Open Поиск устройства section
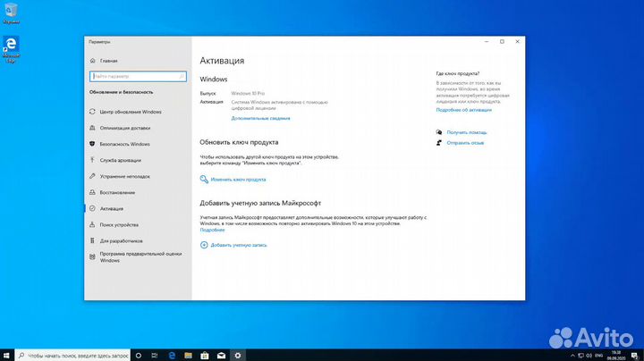Screen dimensions: 644x361 tap(119, 225)
